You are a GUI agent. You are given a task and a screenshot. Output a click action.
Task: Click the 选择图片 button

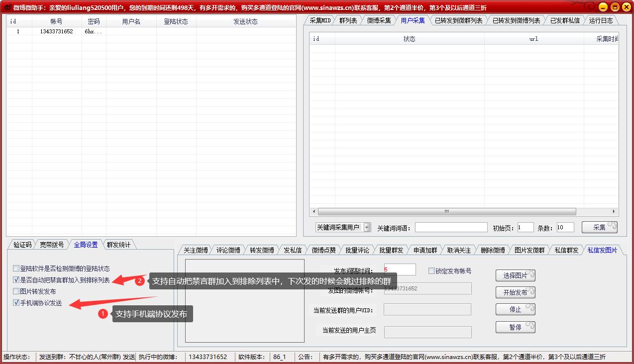tap(516, 275)
